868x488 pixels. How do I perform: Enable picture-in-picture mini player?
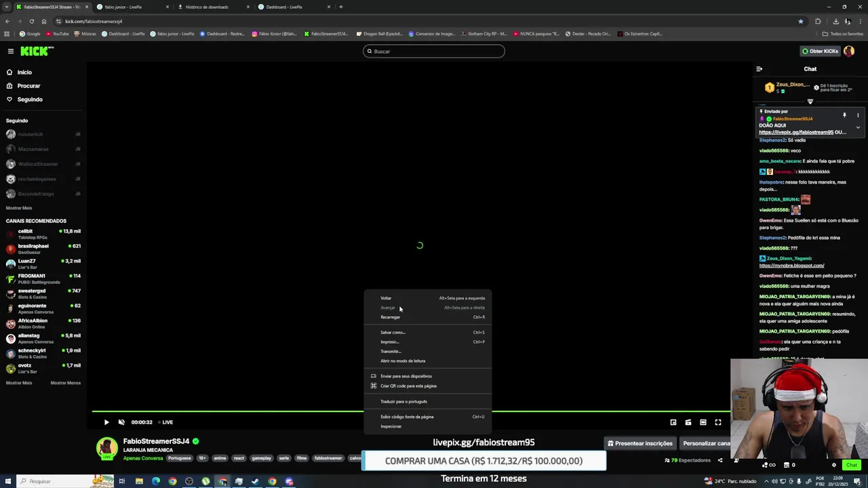pyautogui.click(x=673, y=422)
